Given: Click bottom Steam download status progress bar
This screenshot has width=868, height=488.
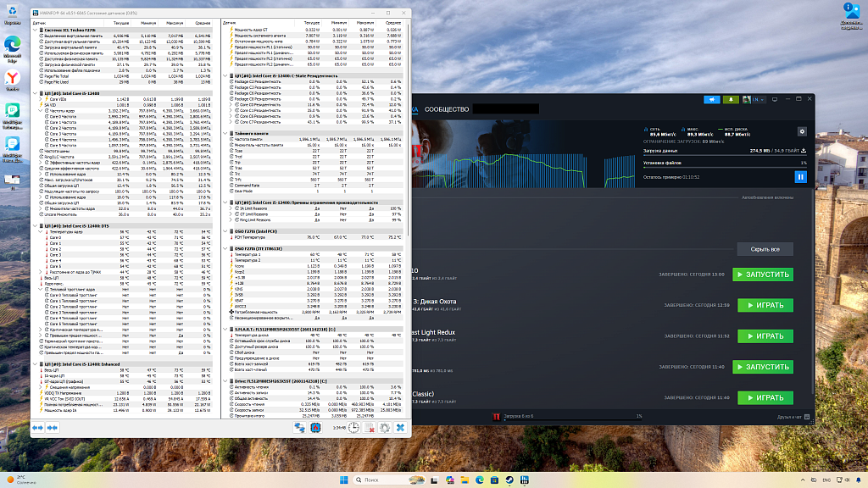Looking at the screenshot, I should [573, 420].
